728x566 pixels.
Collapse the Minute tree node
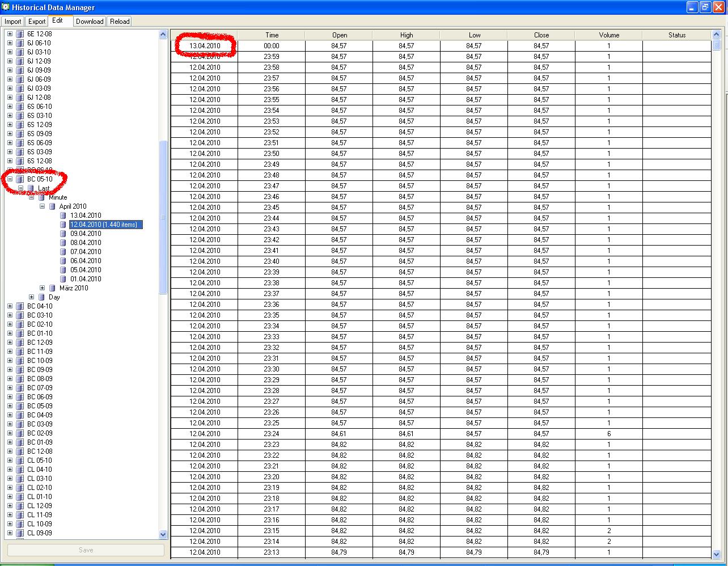(31, 197)
